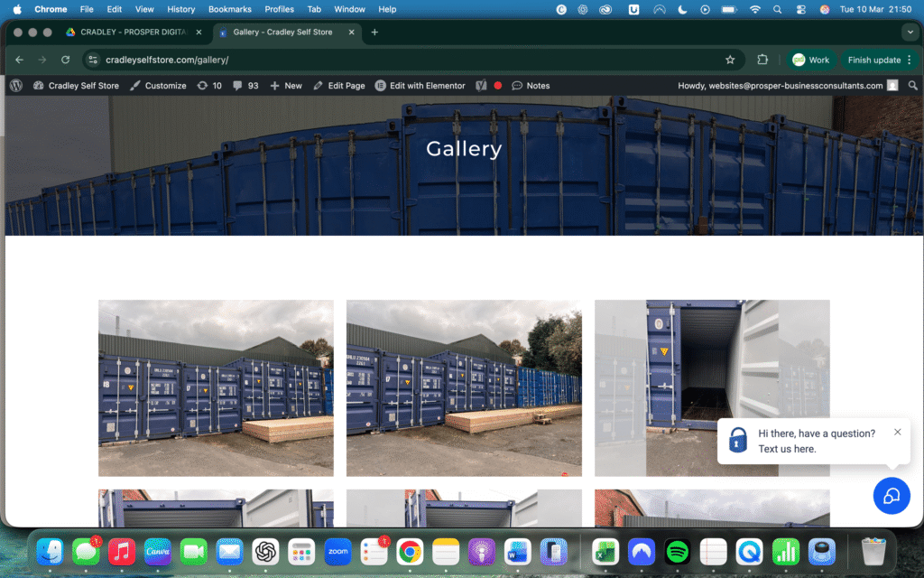The width and height of the screenshot is (924, 578).
Task: Click the WordPress logo in admin bar
Action: coord(16,86)
